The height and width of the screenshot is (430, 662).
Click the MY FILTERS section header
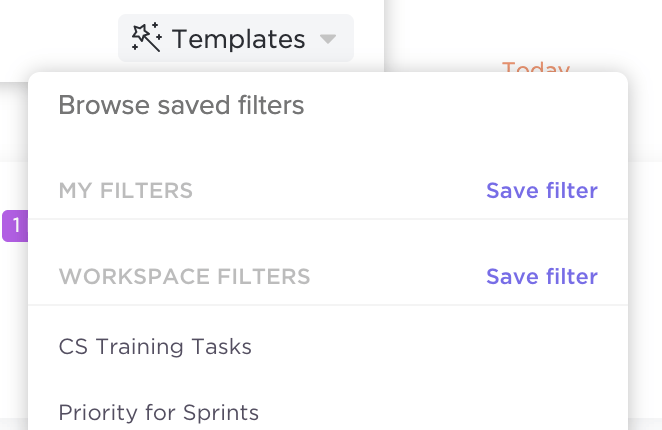coord(126,190)
